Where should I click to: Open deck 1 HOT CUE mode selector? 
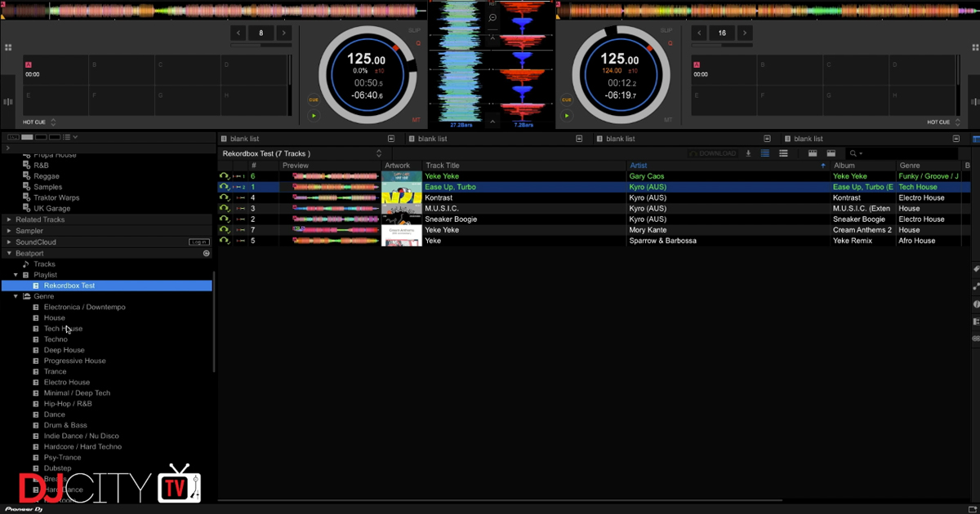tap(41, 122)
